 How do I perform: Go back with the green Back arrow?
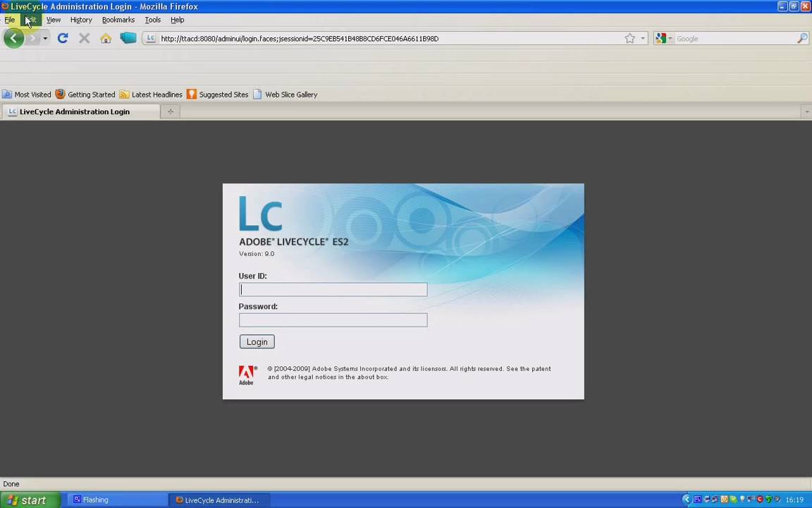click(x=13, y=38)
